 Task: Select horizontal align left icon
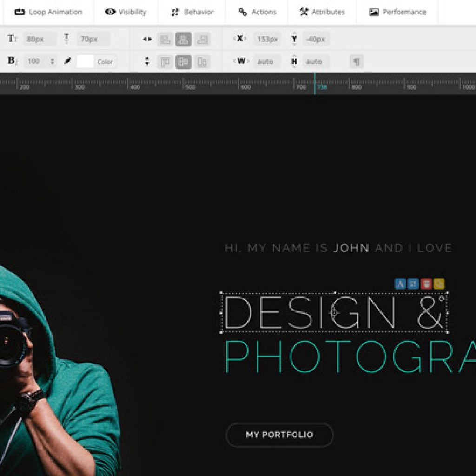point(165,40)
